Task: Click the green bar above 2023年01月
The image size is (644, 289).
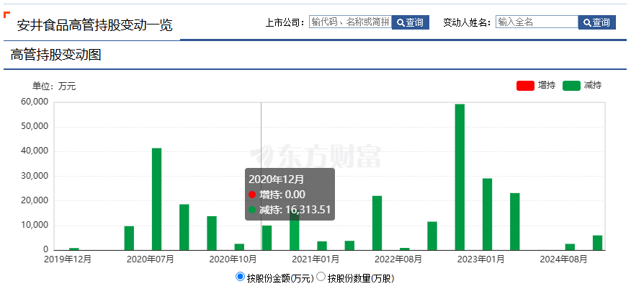Action: [x=487, y=214]
